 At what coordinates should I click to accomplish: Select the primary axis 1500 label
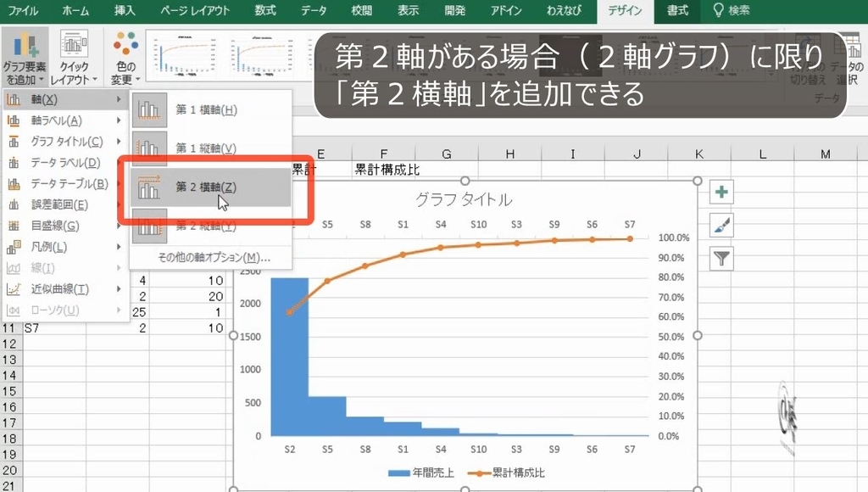point(250,336)
